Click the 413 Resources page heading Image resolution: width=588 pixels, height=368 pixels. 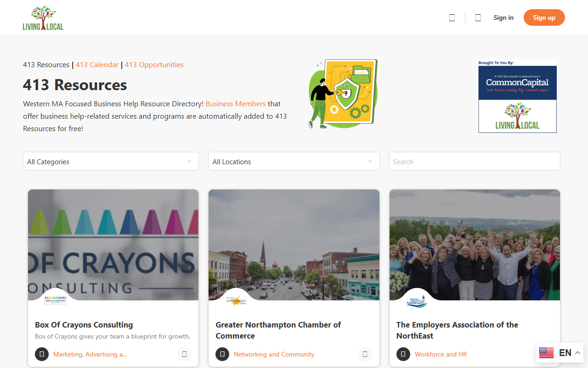pos(75,85)
